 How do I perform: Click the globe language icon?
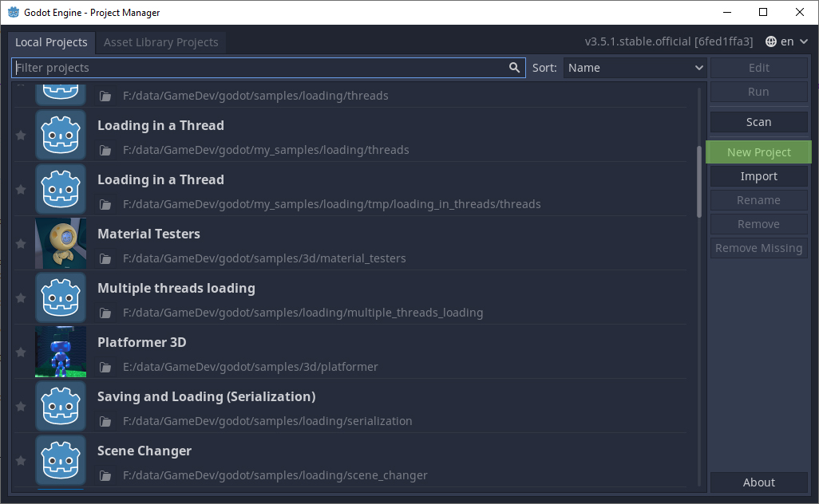point(771,41)
